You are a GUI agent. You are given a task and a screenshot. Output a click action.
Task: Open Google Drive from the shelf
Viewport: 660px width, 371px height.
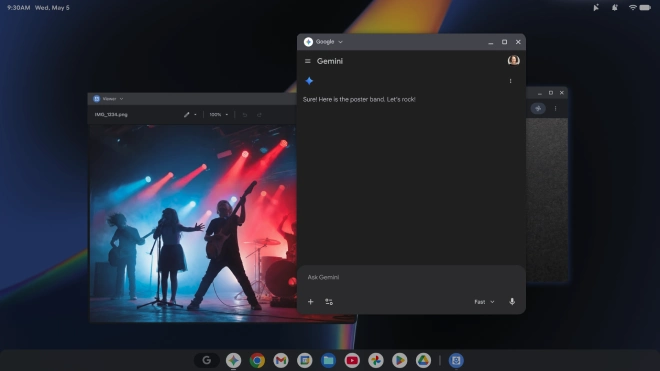(x=423, y=360)
